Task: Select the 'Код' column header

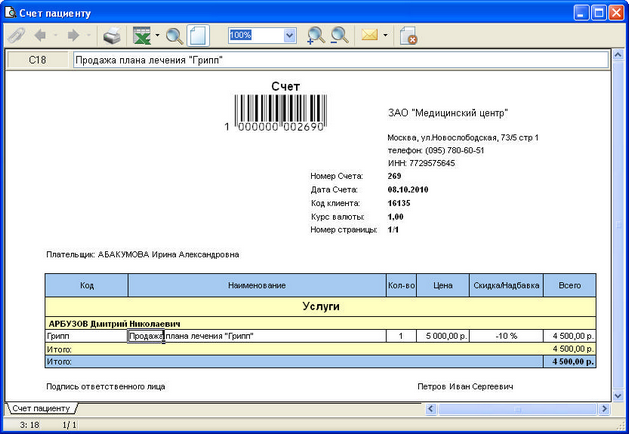Action: point(87,286)
